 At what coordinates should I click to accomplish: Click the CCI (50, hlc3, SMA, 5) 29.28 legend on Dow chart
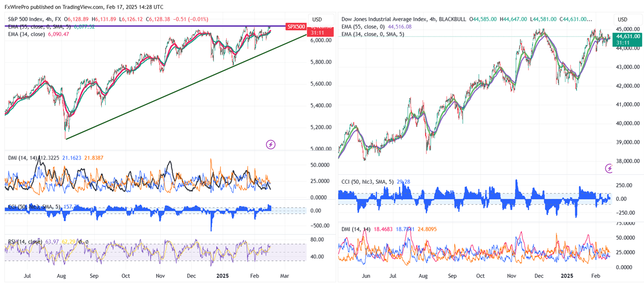tap(376, 181)
